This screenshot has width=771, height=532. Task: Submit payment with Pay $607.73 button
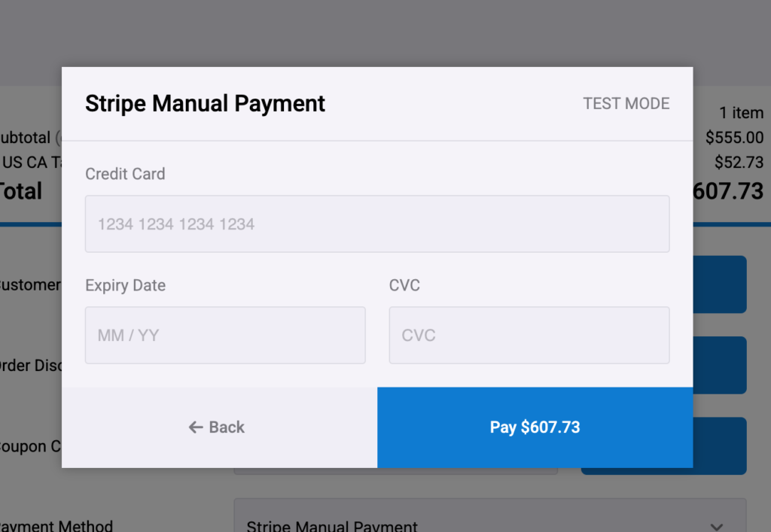[535, 427]
